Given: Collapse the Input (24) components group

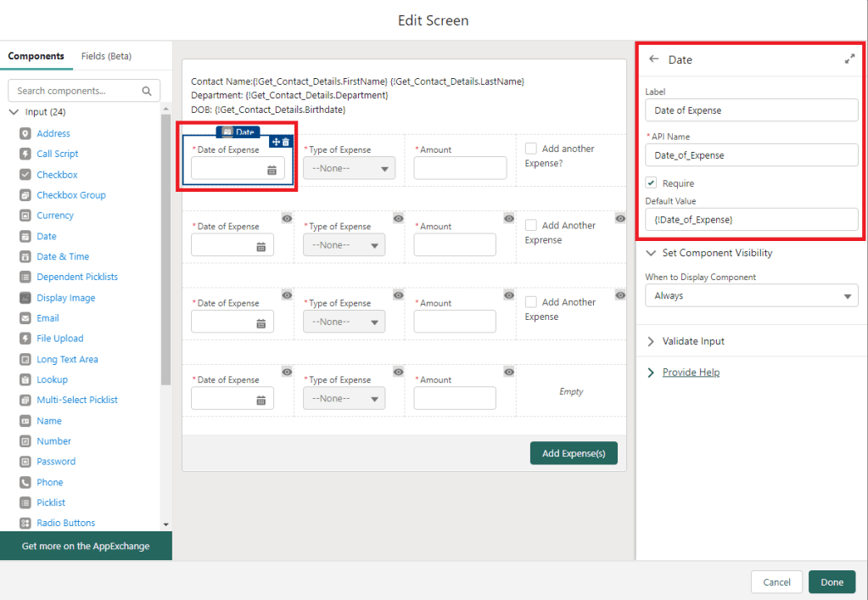Looking at the screenshot, I should click(14, 112).
